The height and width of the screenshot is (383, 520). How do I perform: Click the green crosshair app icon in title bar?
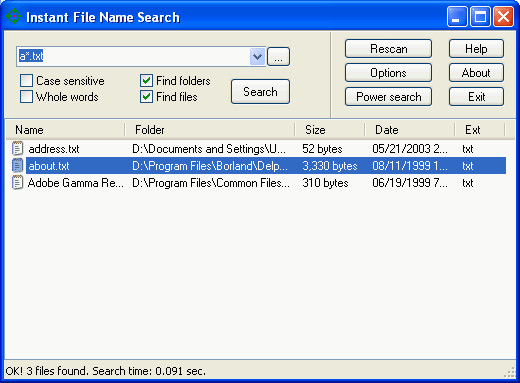click(14, 17)
